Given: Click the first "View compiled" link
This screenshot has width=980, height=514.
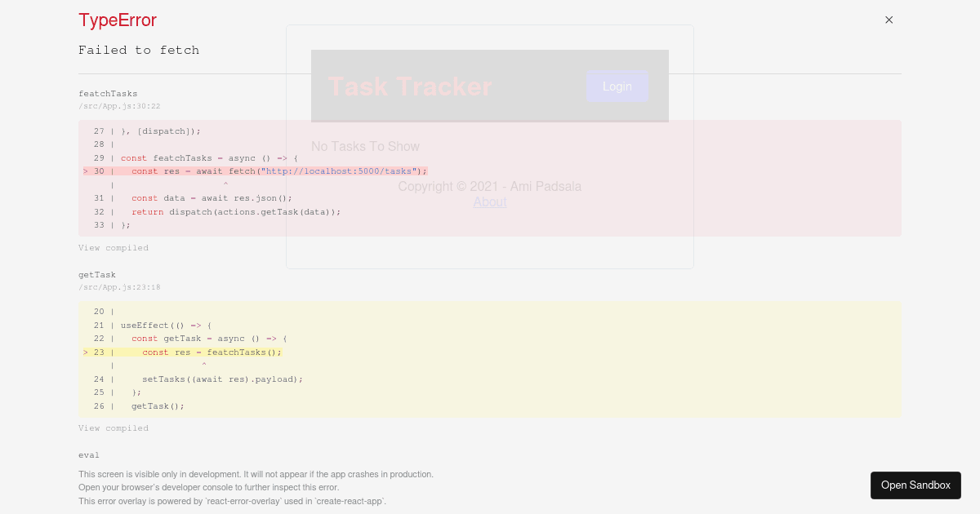Looking at the screenshot, I should (x=114, y=247).
